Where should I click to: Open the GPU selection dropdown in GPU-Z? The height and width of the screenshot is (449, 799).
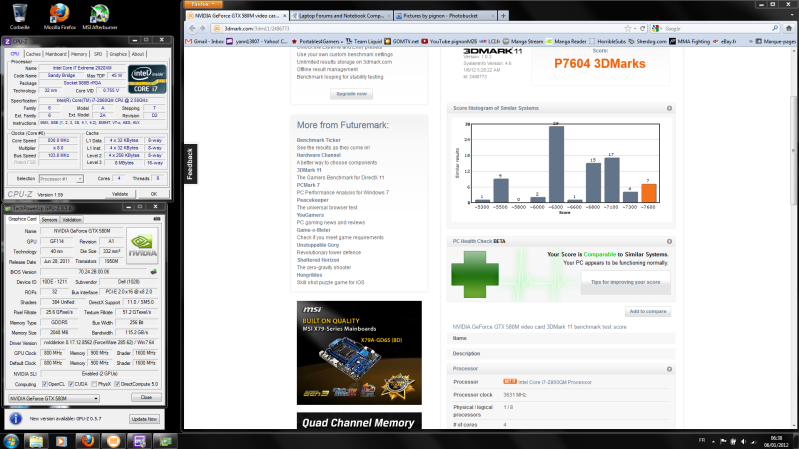[54, 399]
